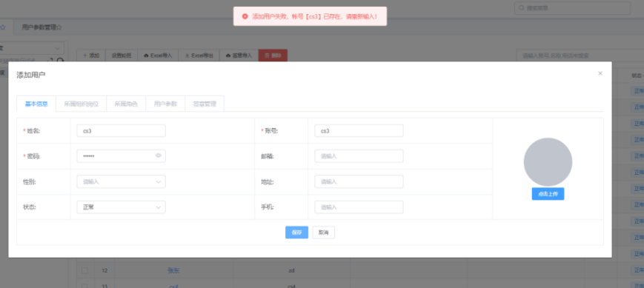Image resolution: width=644 pixels, height=288 pixels.
Task: Expand the 状态 dropdown showing 正常
Action: click(121, 207)
